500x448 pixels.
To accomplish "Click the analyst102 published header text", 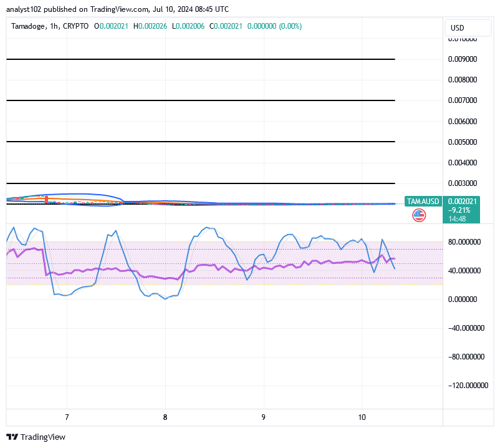I will click(117, 9).
